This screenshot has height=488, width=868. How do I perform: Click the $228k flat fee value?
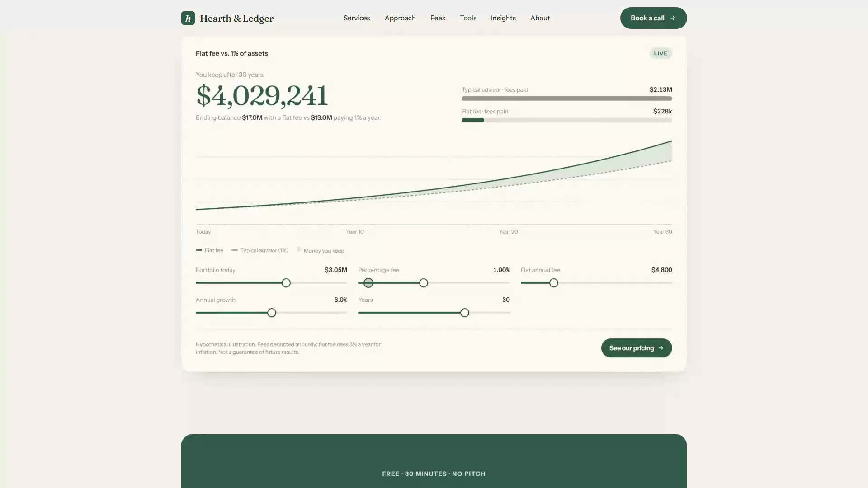pos(662,111)
